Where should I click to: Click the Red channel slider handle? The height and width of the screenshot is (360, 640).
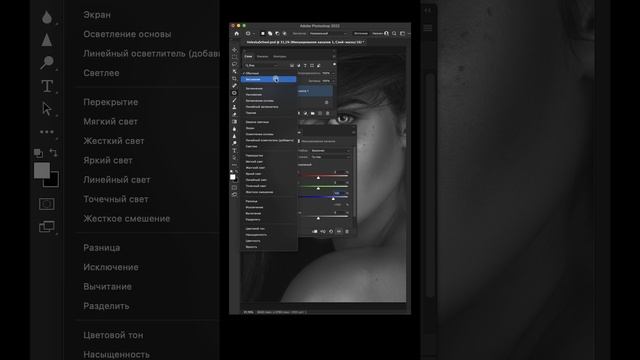[318, 178]
